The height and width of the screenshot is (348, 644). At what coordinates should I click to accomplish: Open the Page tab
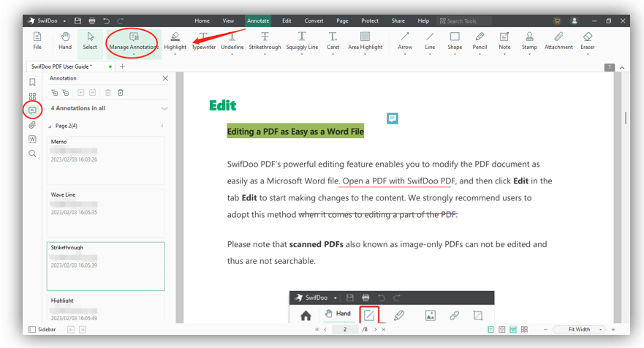point(342,21)
